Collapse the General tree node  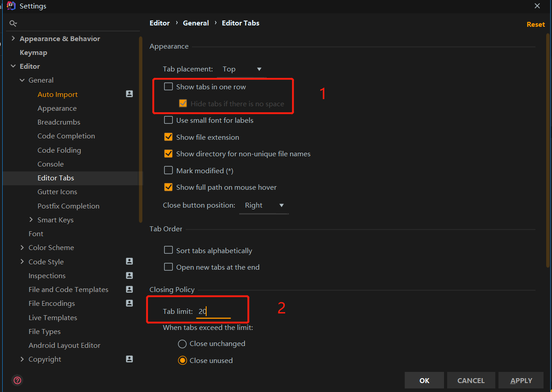pos(22,80)
